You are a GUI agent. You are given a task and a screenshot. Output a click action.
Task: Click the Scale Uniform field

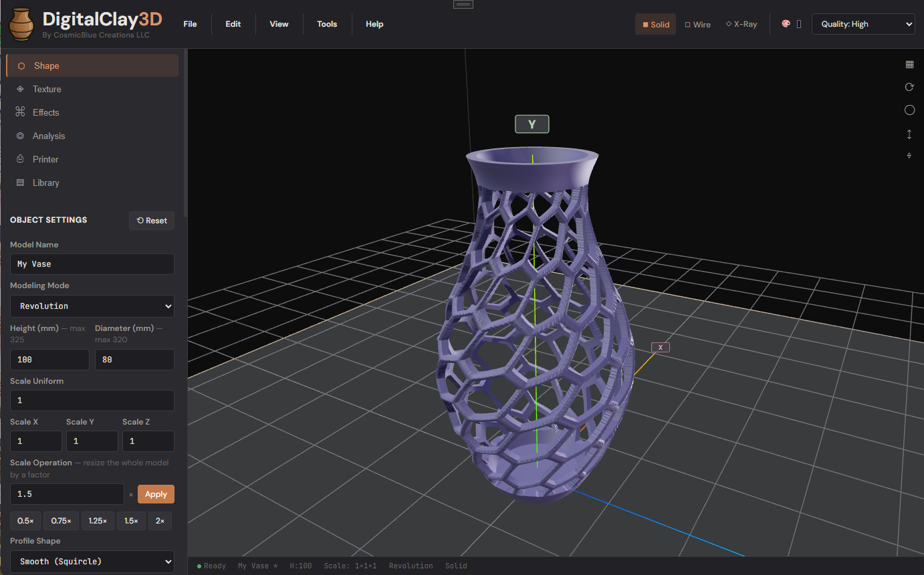92,400
